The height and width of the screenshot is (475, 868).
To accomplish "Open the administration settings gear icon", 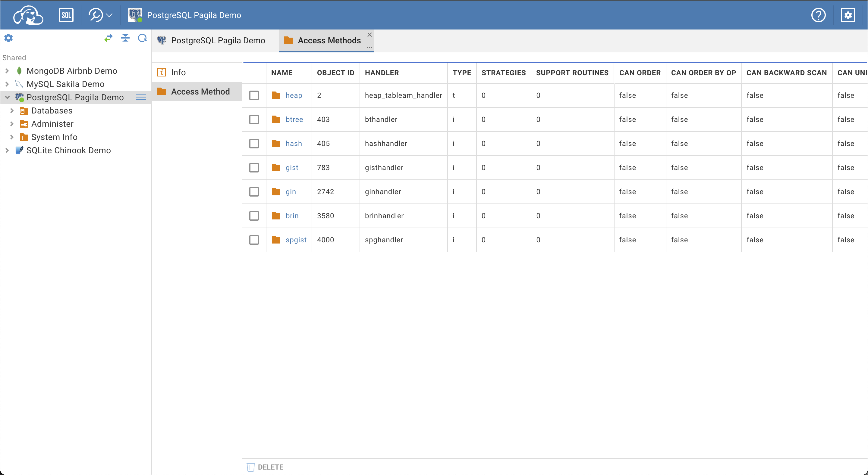I will (x=848, y=15).
